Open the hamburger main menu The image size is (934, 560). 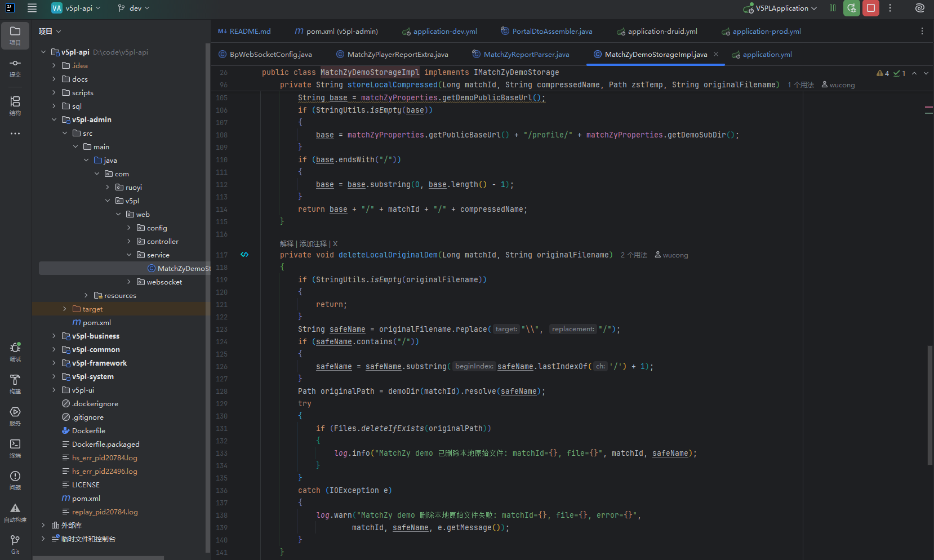[32, 8]
